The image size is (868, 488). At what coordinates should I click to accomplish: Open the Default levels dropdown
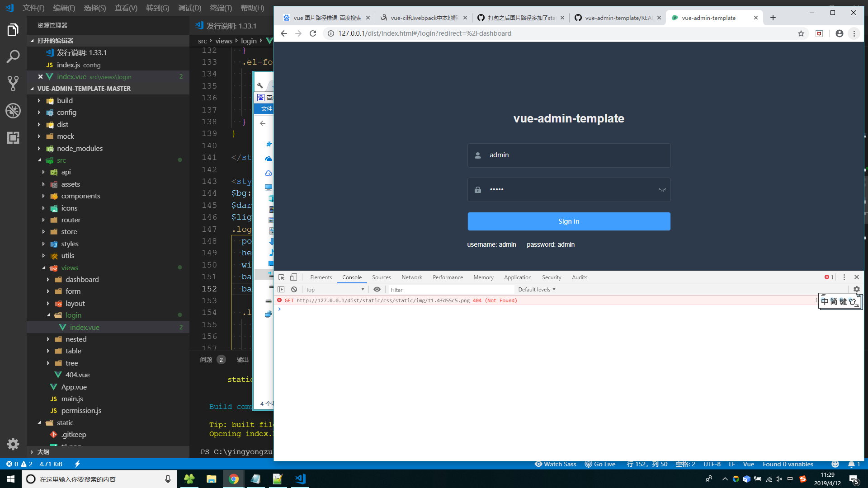pos(537,290)
